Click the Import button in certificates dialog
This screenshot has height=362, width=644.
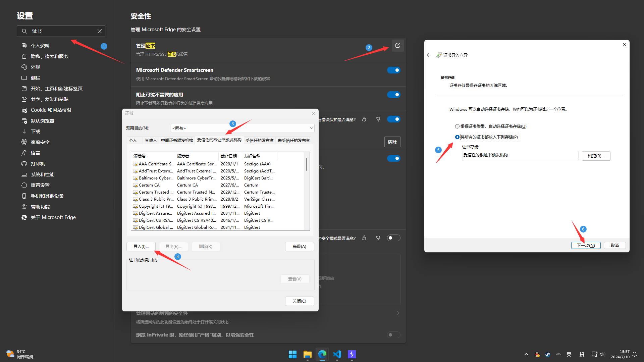[x=141, y=247]
